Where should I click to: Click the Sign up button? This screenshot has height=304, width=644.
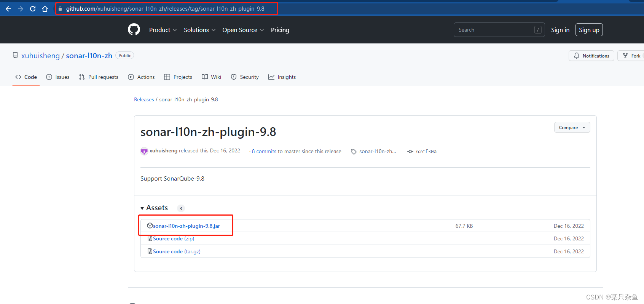click(589, 30)
